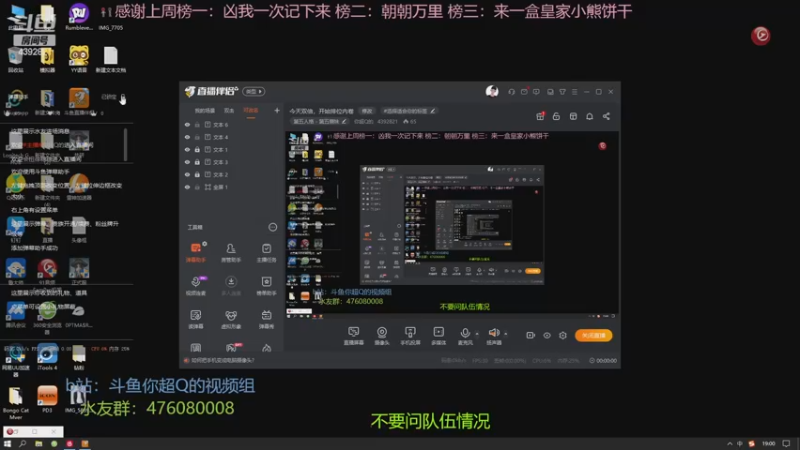
Task: Hide the 文本 2 layer via eye
Action: tap(187, 174)
